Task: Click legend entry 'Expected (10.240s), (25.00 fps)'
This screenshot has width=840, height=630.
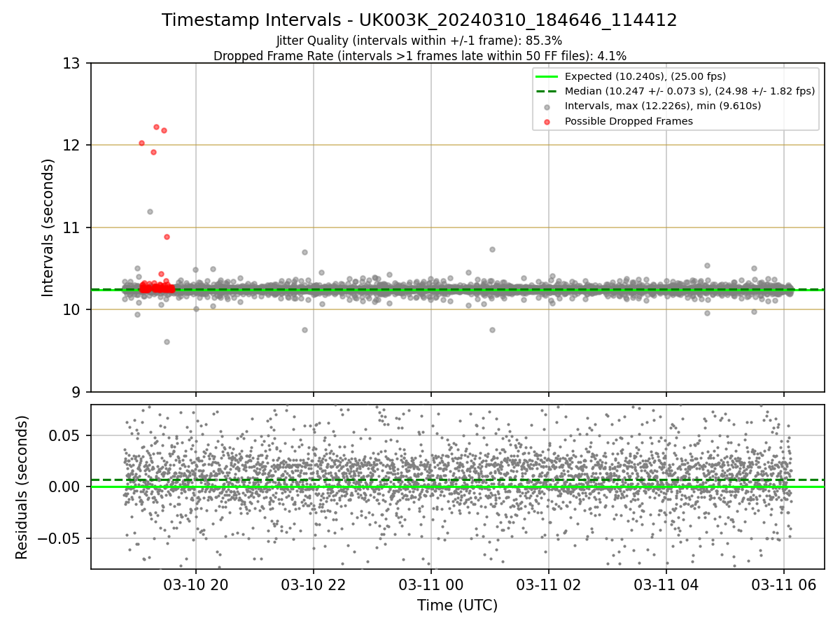Action: (x=645, y=77)
